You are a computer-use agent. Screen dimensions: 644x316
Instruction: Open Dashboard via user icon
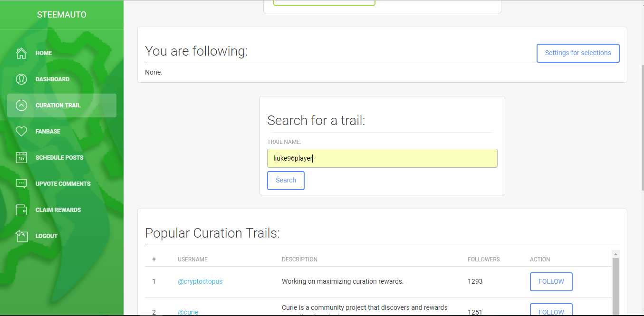(x=21, y=79)
